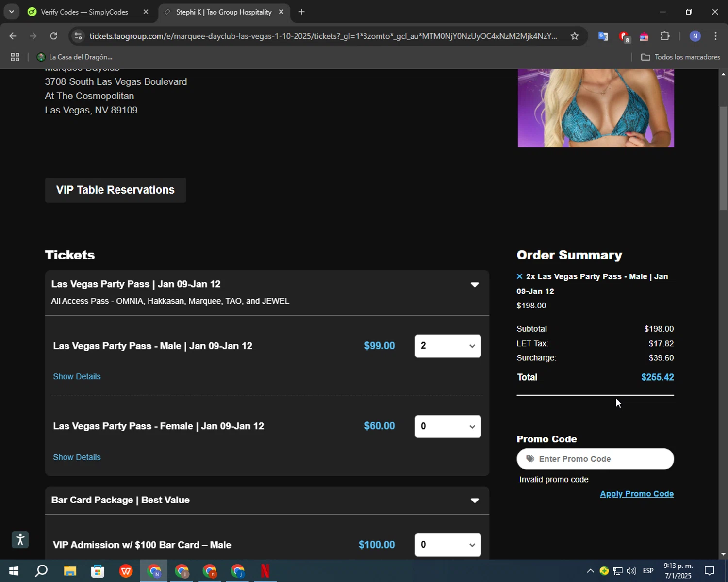Click the $99.00 Male pass price
Viewport: 728px width, 582px height.
tap(379, 346)
